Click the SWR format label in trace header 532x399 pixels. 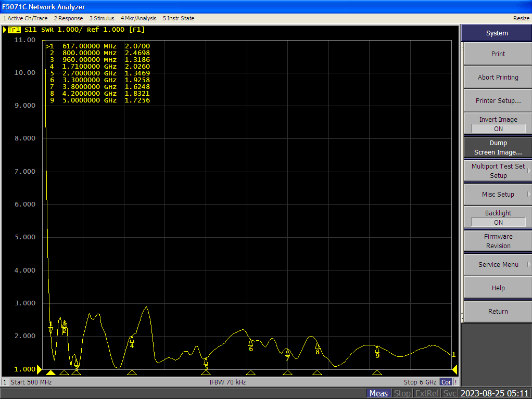[47, 30]
